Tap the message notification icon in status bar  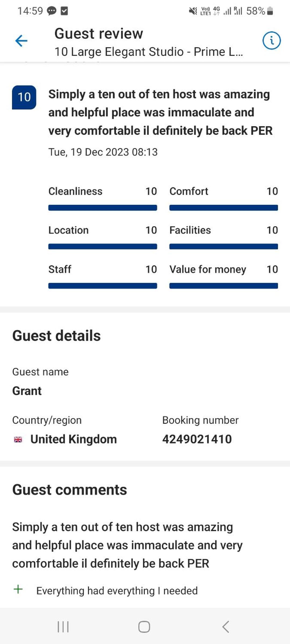click(52, 11)
